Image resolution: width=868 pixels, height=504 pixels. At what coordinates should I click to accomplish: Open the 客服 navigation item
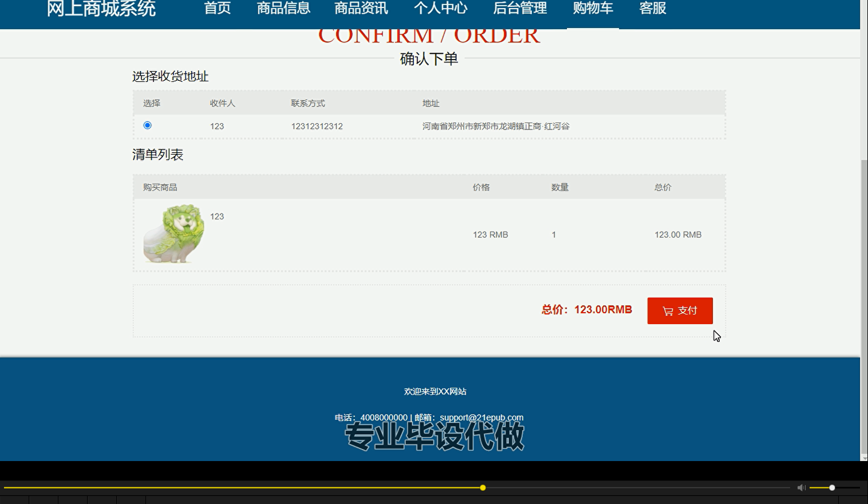(x=652, y=9)
